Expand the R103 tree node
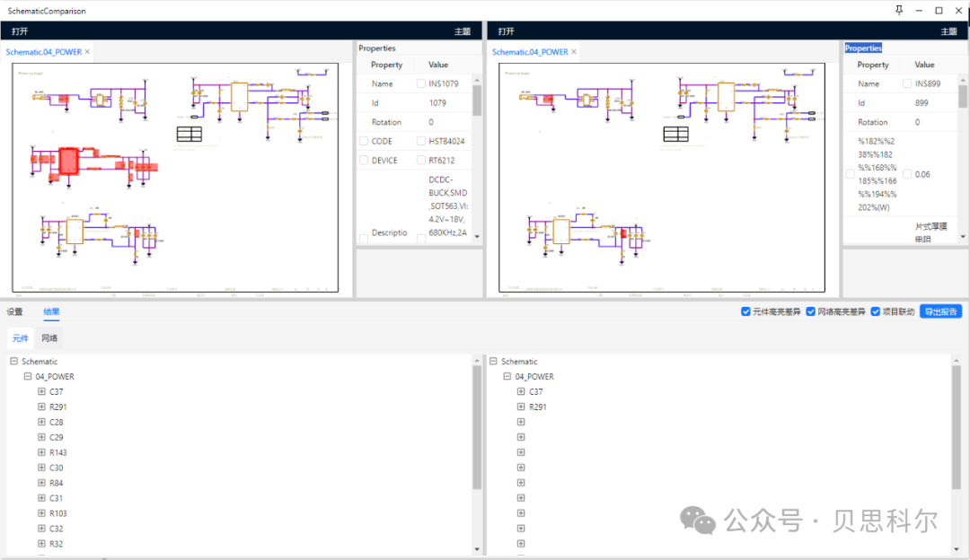The width and height of the screenshot is (970, 560). click(41, 513)
